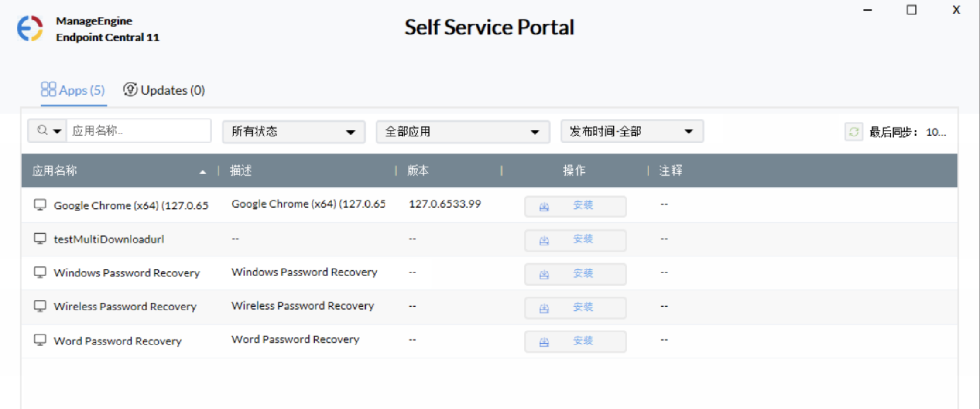The width and height of the screenshot is (980, 409).
Task: Click the Wireless Password Recovery monitor icon
Action: [x=40, y=306]
